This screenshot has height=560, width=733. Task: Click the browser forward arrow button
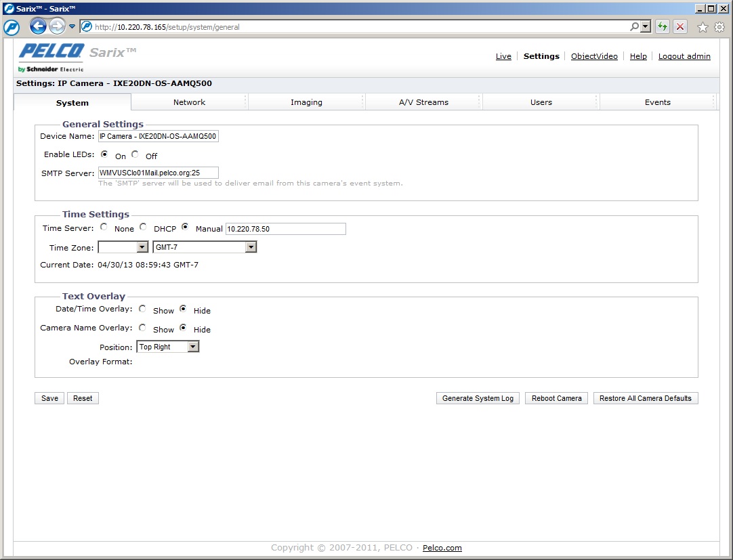[57, 27]
